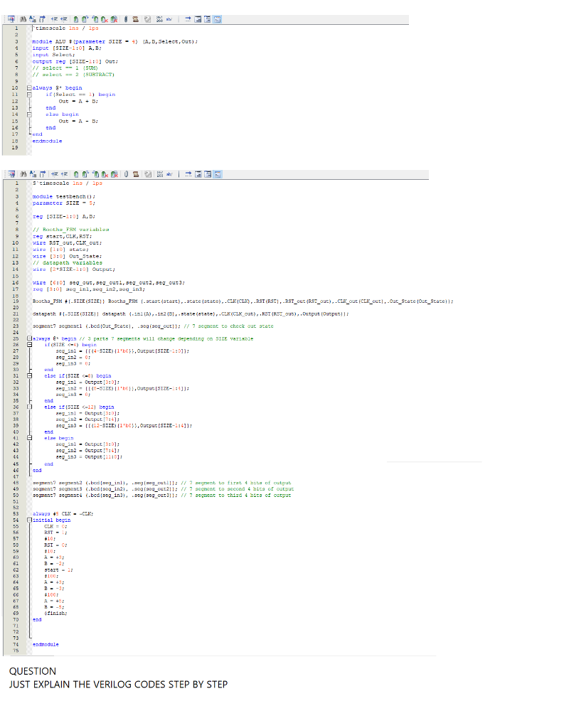Collapse the 'else if(SIZE <=12) begin' block

tap(30, 407)
